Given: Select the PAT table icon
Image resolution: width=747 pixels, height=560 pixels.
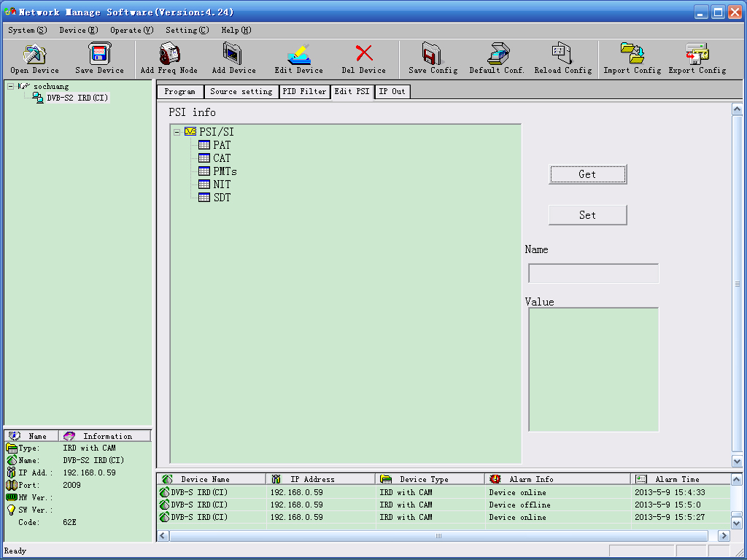Looking at the screenshot, I should point(204,145).
